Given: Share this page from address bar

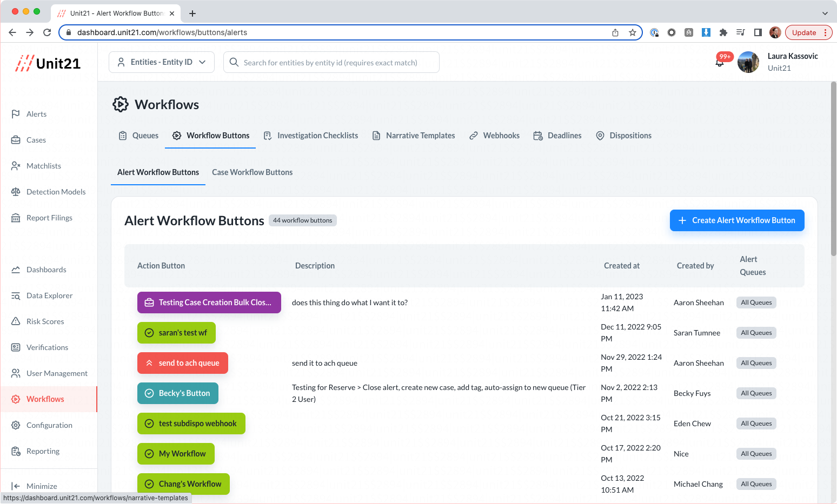Looking at the screenshot, I should coord(615,32).
